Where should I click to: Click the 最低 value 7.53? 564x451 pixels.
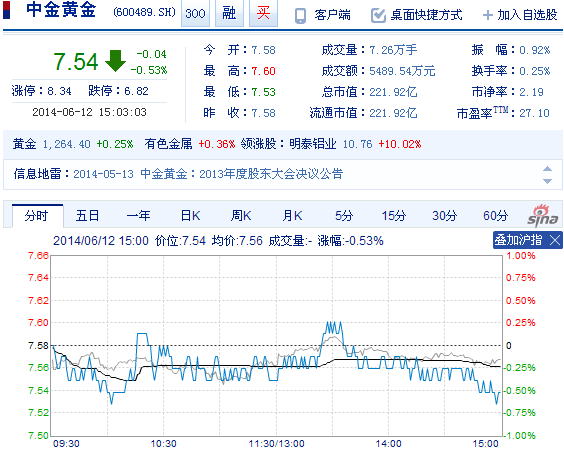point(264,92)
